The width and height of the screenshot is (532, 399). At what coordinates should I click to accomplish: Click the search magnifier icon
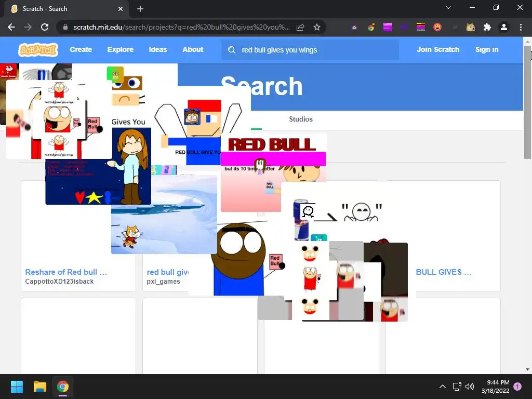pos(231,50)
